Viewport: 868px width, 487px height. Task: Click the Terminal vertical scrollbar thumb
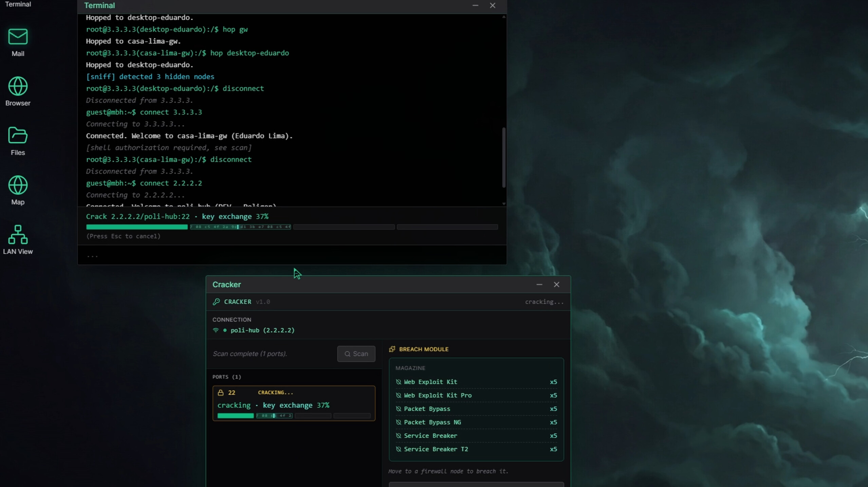click(504, 157)
